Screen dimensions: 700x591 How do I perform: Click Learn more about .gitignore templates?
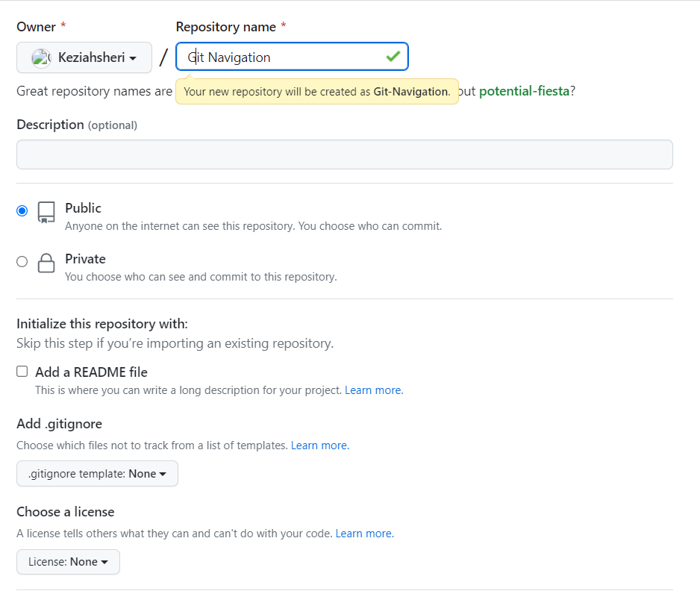[319, 445]
